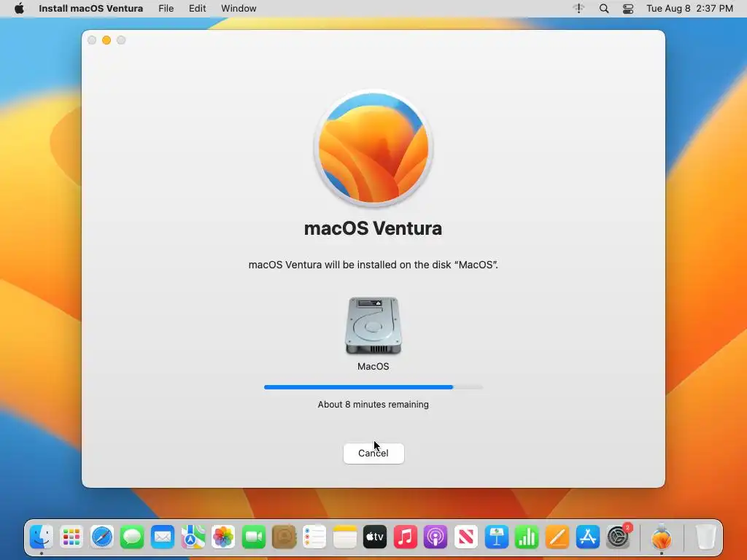Screen dimensions: 747x560
Task: Open Contacts app in Dock
Action: [x=284, y=537]
